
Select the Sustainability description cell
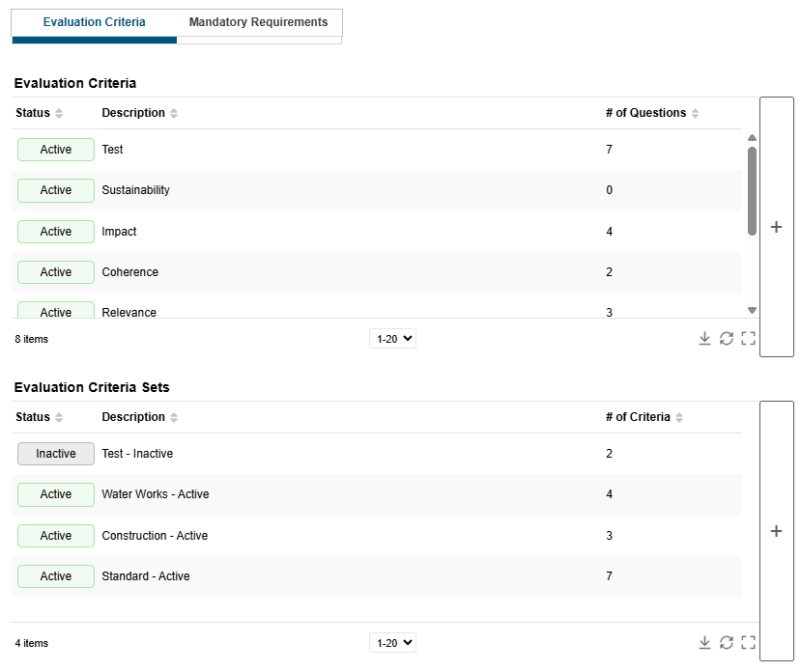tap(136, 190)
